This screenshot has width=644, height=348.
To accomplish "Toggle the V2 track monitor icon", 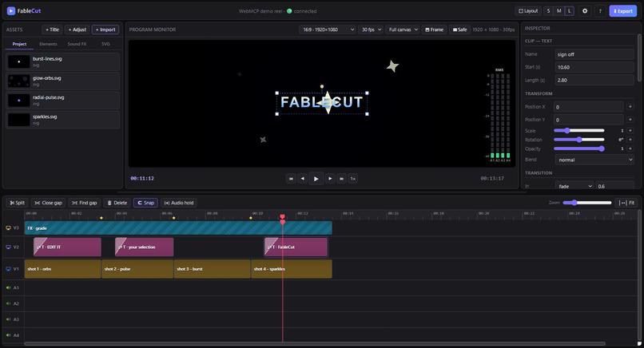I will 8,247.
